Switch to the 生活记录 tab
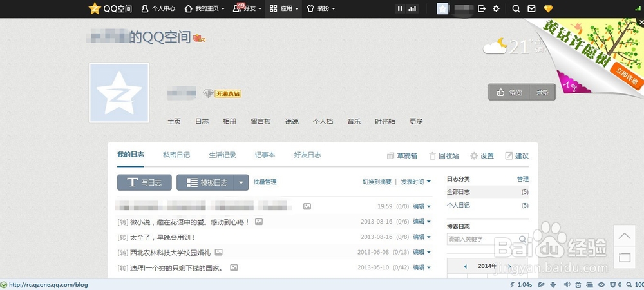 tap(222, 155)
